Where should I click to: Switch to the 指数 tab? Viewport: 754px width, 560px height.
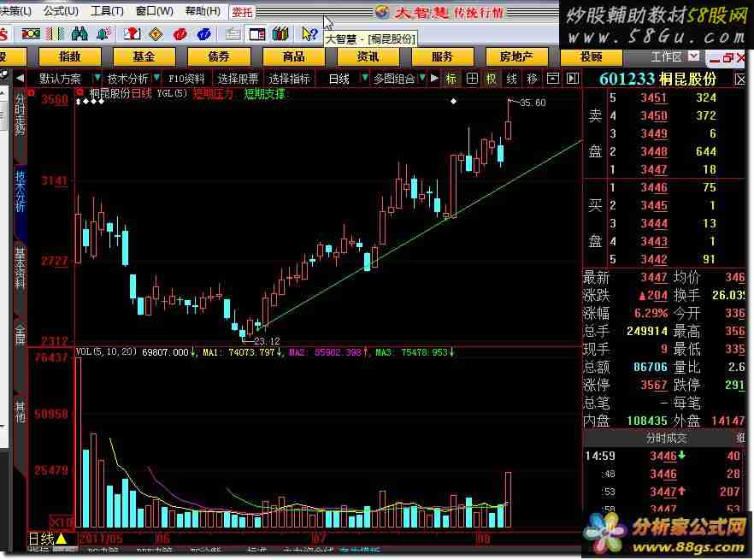[x=70, y=56]
